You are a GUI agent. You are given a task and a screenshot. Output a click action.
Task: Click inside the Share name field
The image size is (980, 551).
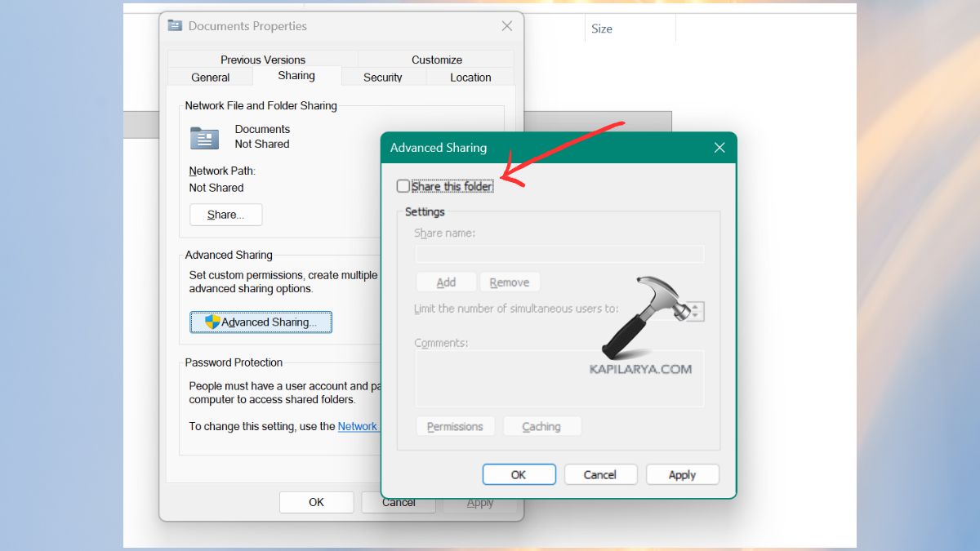559,254
